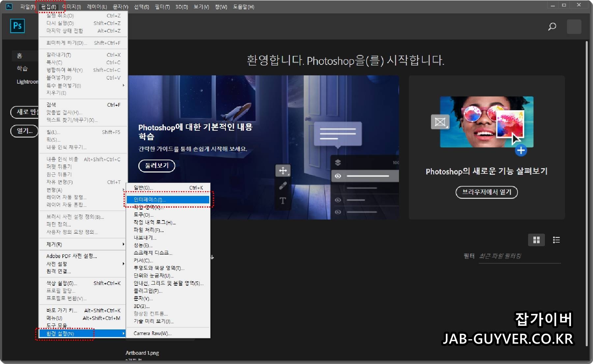The width and height of the screenshot is (593, 364).
Task: Choose 투명도와 색상 영역(T) entry
Action: pos(168,268)
